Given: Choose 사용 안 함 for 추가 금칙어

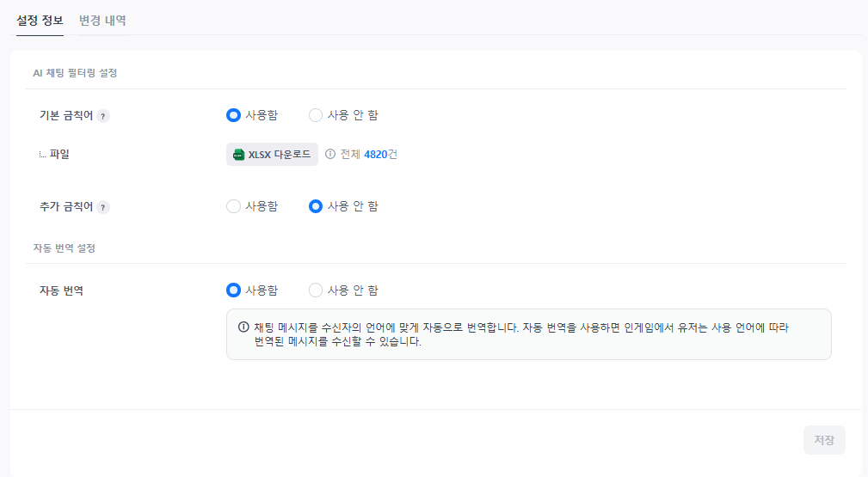Looking at the screenshot, I should (316, 206).
